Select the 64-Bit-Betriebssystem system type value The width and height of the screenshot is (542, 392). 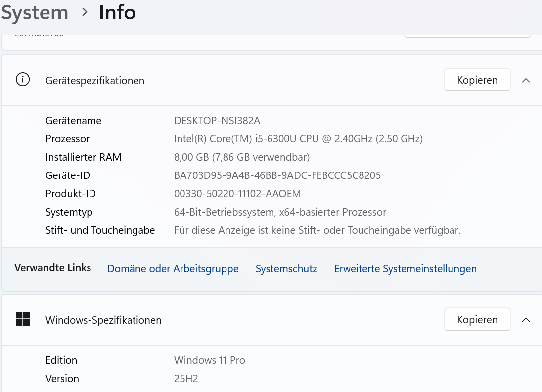[280, 212]
